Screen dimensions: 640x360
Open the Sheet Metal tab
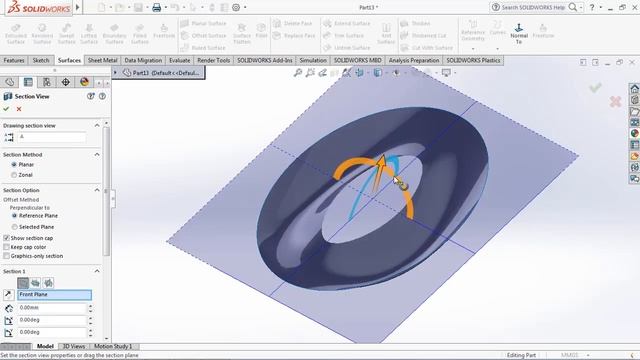[x=102, y=60]
